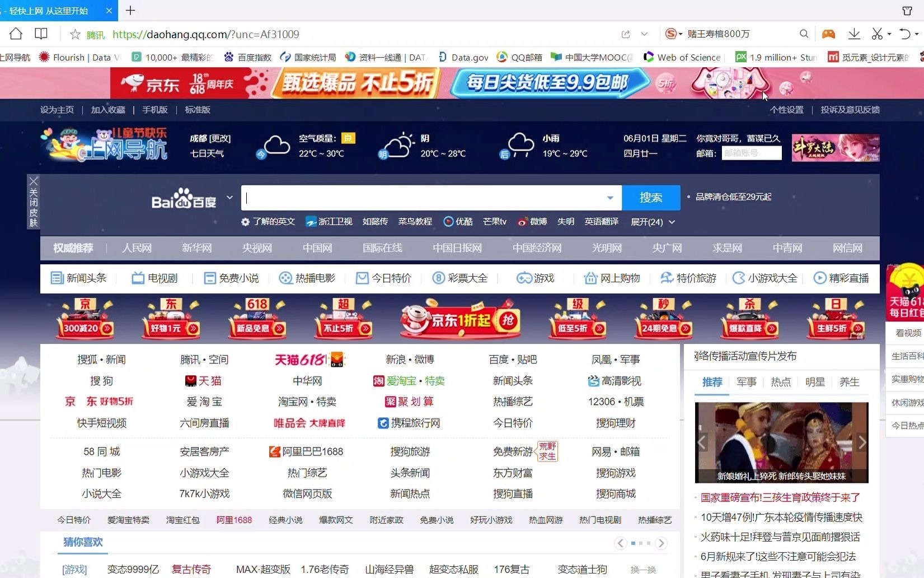
Task: Switch to the 明星 news tab
Action: click(815, 382)
